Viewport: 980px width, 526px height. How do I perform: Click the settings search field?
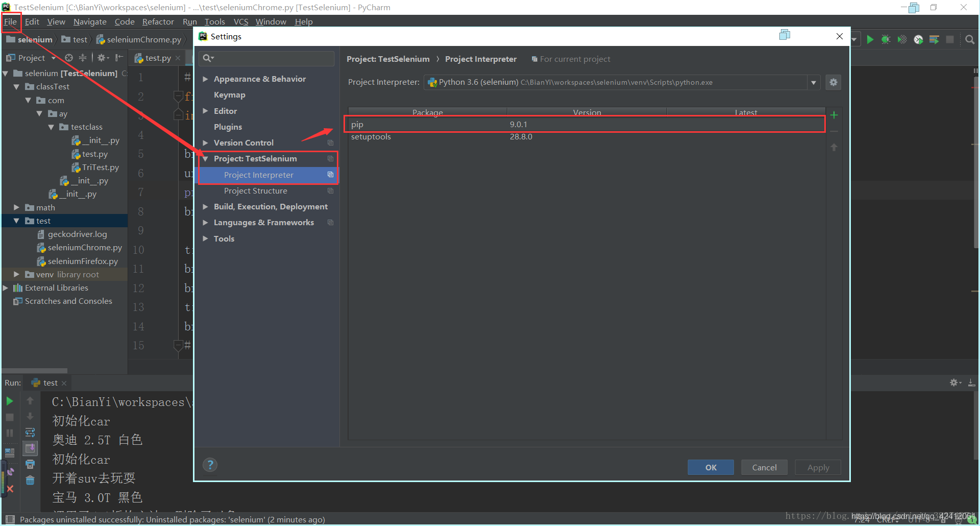[x=266, y=58]
